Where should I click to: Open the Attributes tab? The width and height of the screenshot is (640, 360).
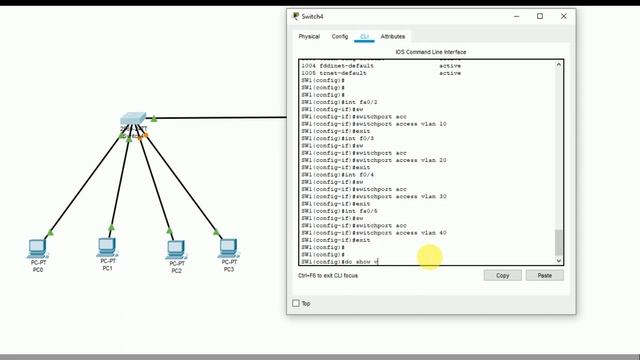[393, 36]
